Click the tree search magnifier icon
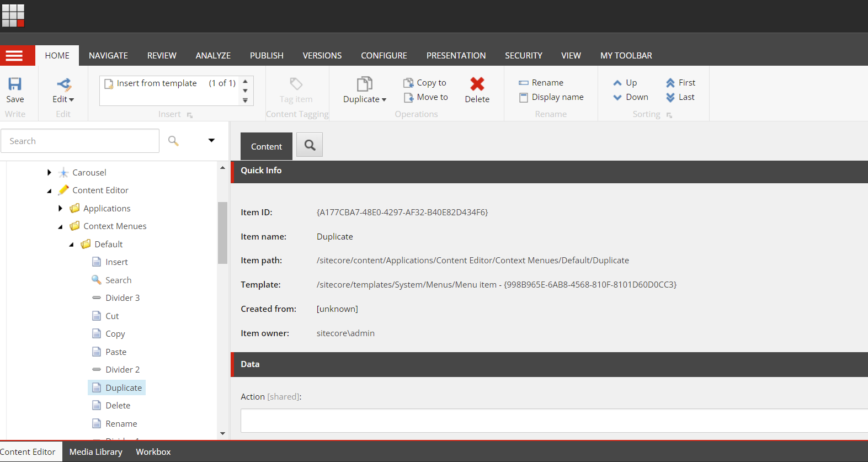Image resolution: width=868 pixels, height=462 pixels. [x=173, y=141]
